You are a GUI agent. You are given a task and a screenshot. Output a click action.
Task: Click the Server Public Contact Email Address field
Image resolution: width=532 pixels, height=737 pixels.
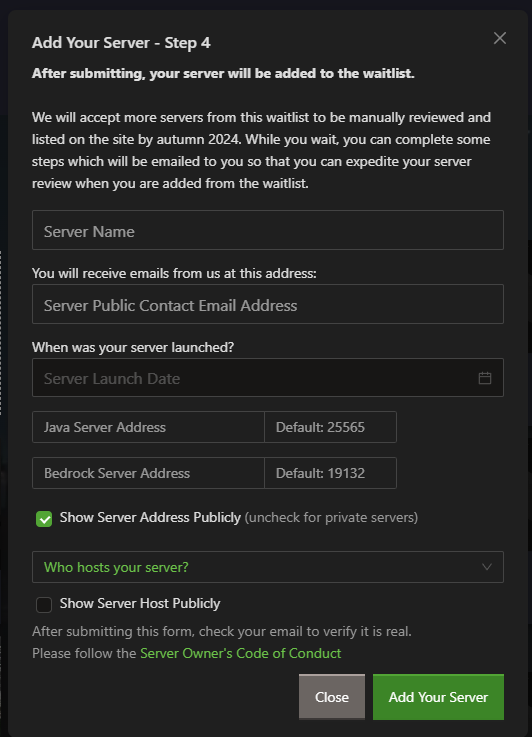(x=268, y=304)
